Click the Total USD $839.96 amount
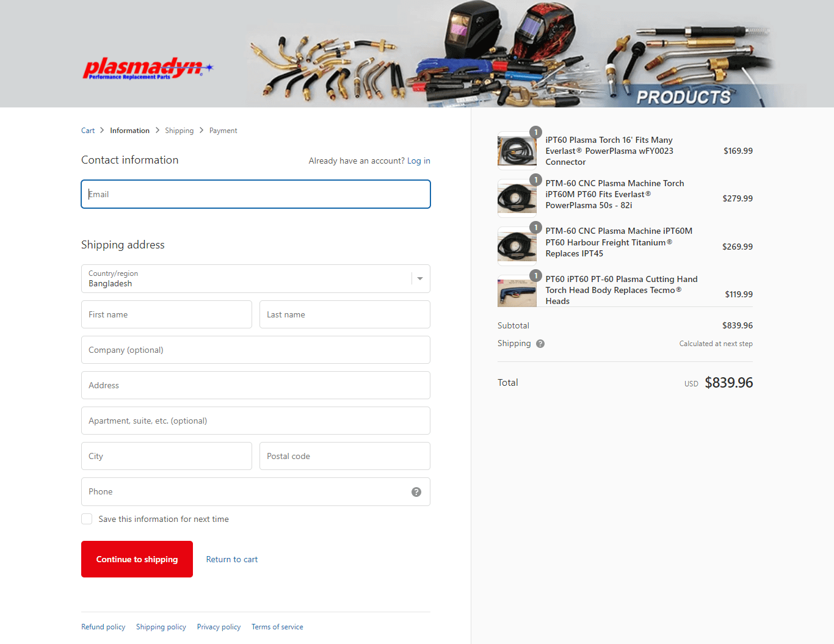Screen dimensions: 834x644 coord(729,383)
